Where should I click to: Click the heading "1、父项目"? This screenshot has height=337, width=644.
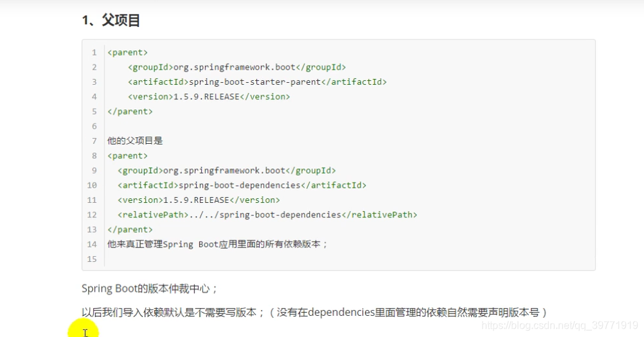point(111,20)
